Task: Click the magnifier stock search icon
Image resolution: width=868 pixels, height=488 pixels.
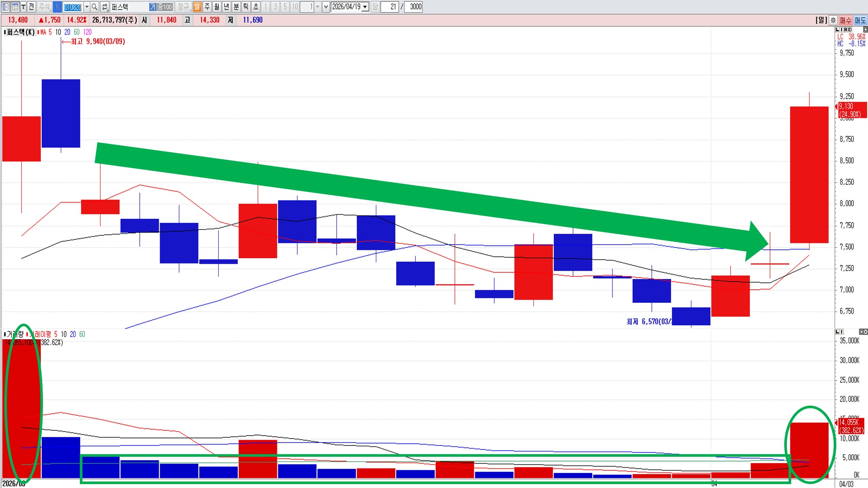Action: pyautogui.click(x=95, y=7)
